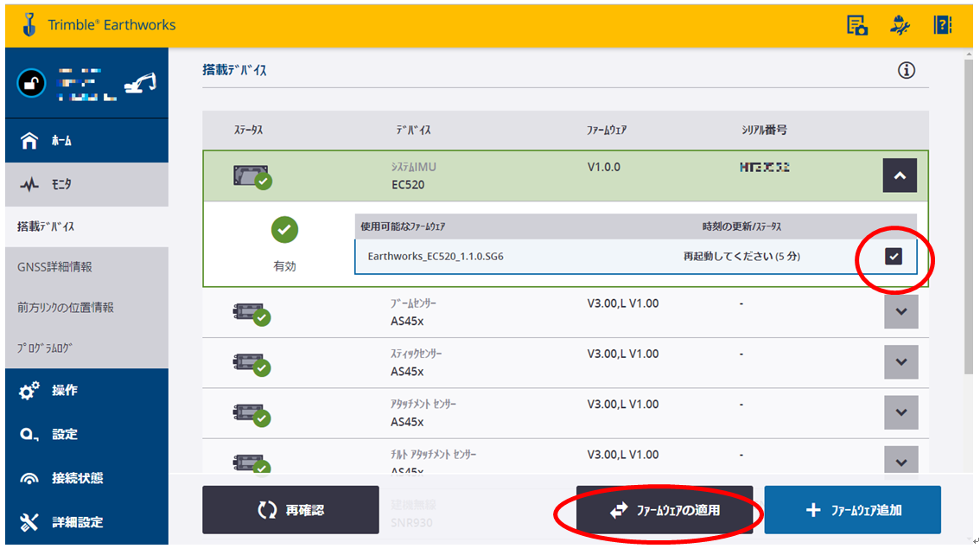This screenshot has width=980, height=555.
Task: Click the EC520 system IMU device icon
Action: (251, 177)
